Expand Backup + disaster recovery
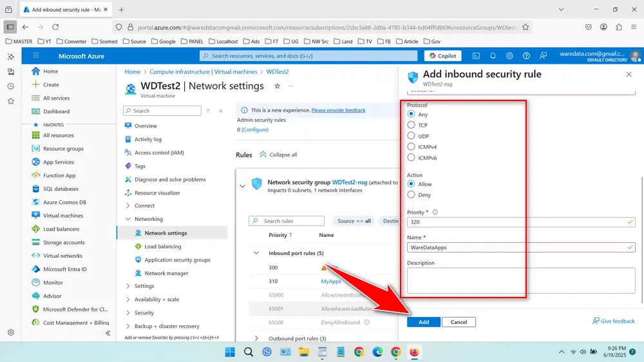The height and width of the screenshot is (362, 644). [x=128, y=327]
